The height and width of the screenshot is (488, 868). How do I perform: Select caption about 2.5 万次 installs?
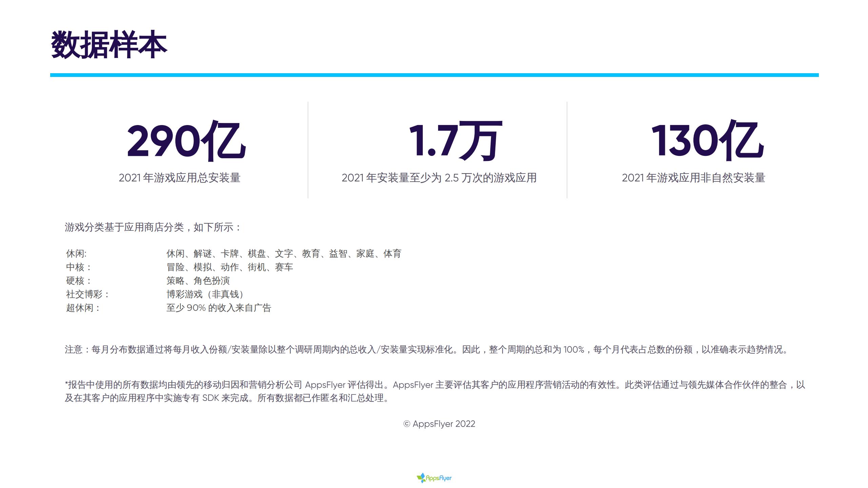tap(439, 178)
